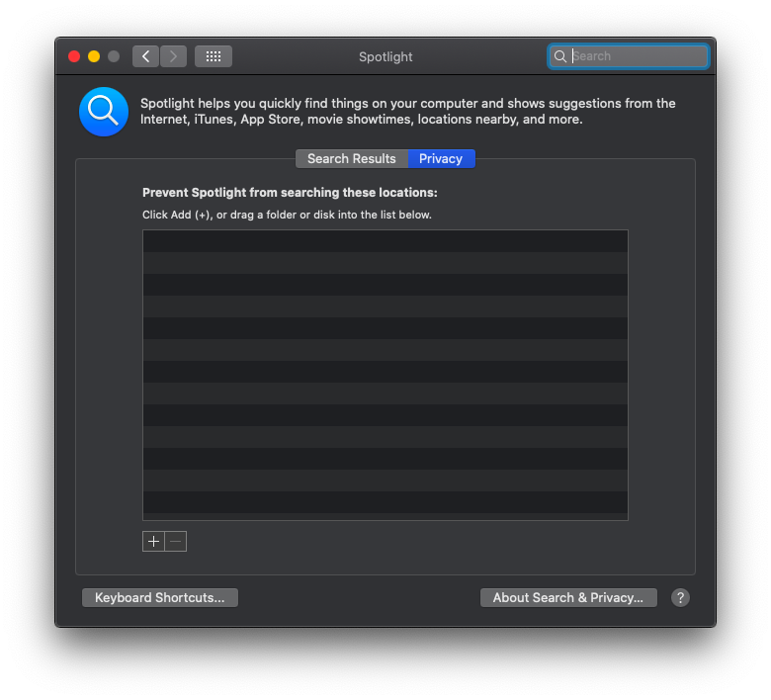
Task: Close the Spotlight window with red button
Action: tap(74, 56)
